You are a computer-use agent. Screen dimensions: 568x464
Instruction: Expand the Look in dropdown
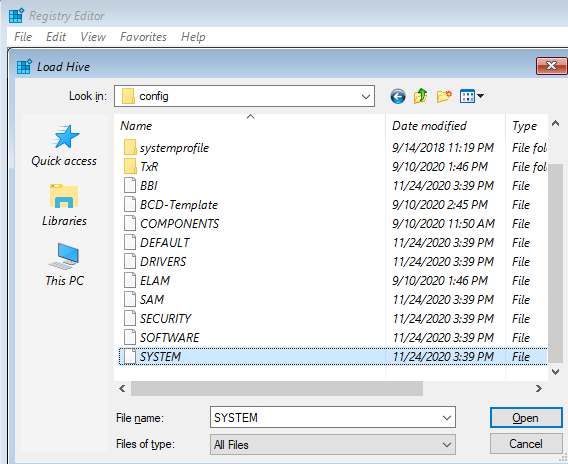coord(366,97)
